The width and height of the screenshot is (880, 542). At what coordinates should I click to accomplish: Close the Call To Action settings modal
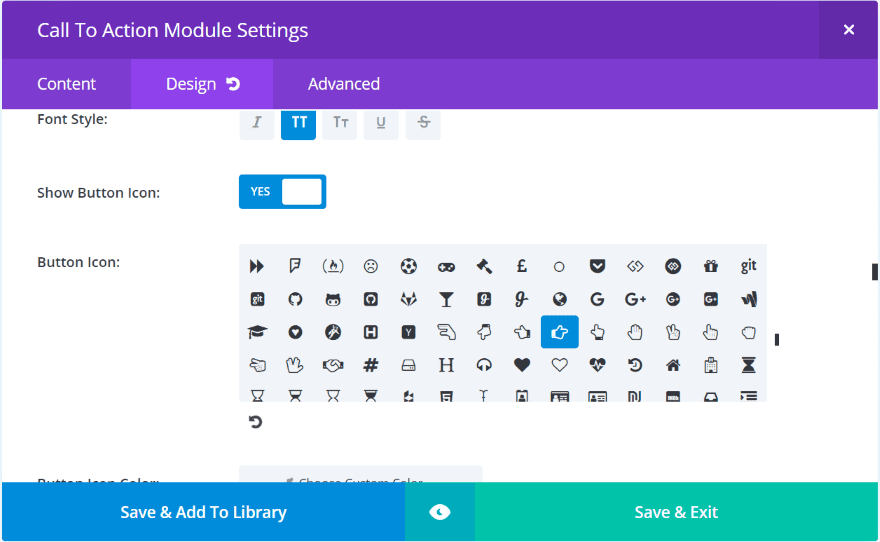click(849, 30)
